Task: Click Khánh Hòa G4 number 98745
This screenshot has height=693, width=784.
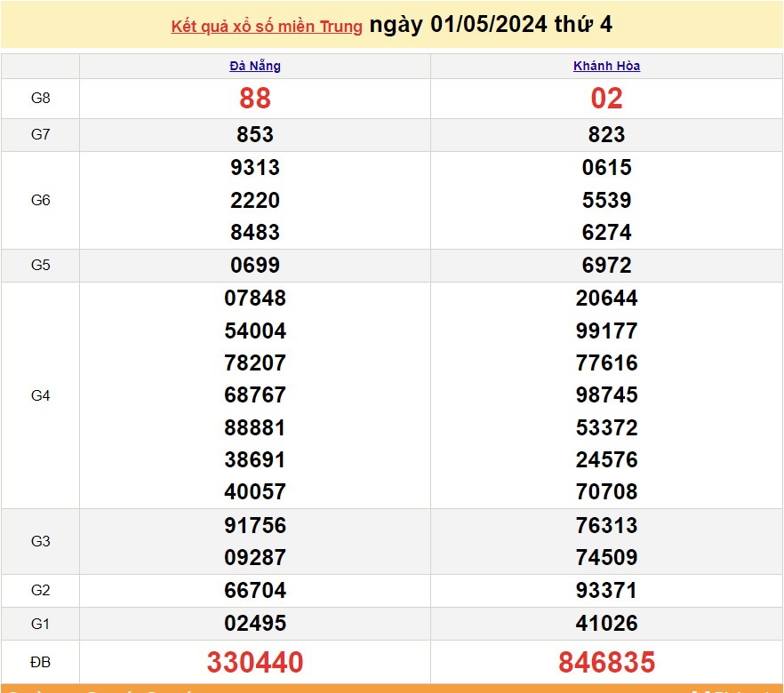Action: [x=606, y=395]
